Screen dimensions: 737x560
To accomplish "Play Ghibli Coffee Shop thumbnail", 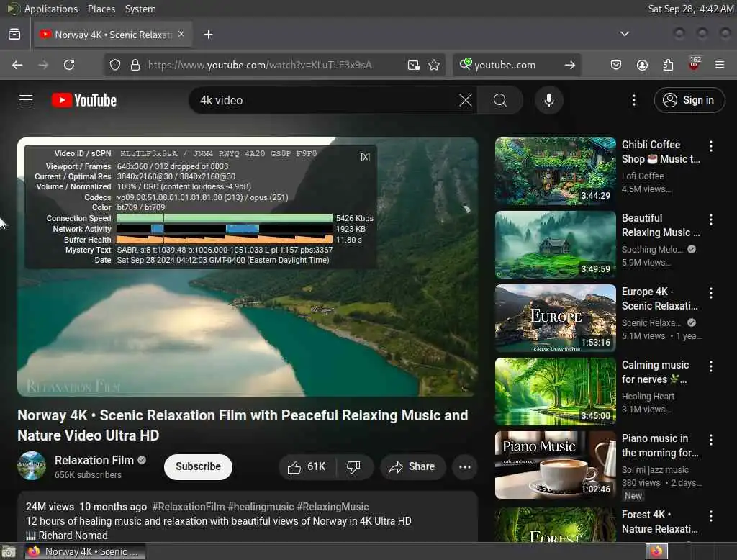I will (x=555, y=171).
